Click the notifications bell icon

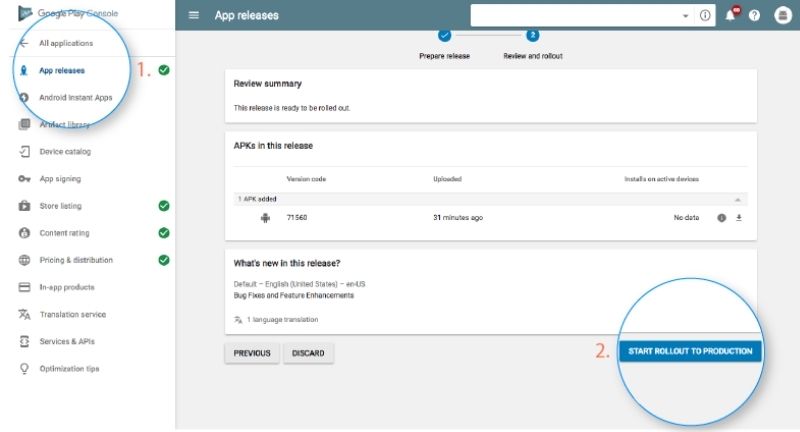pos(731,16)
